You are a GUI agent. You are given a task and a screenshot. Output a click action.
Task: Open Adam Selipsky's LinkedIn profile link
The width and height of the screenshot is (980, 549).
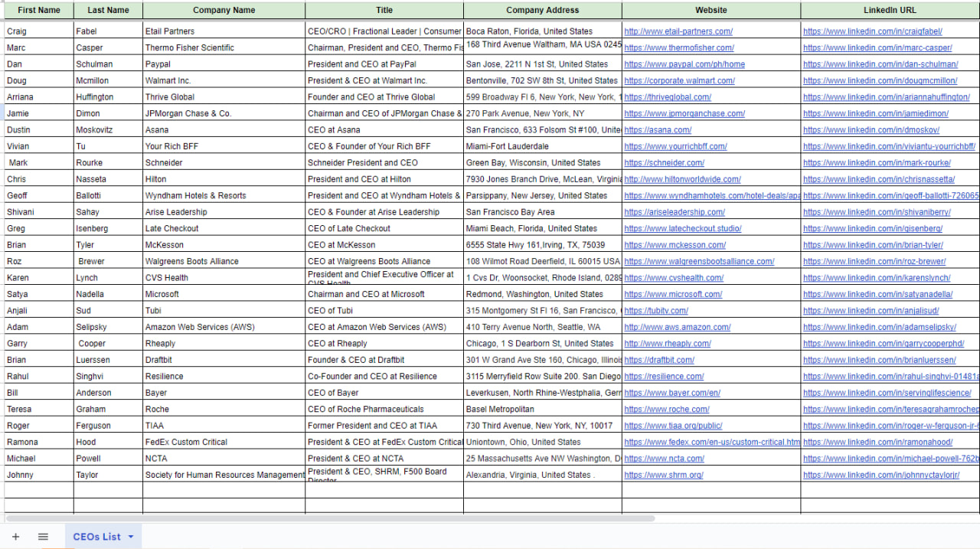pyautogui.click(x=880, y=327)
